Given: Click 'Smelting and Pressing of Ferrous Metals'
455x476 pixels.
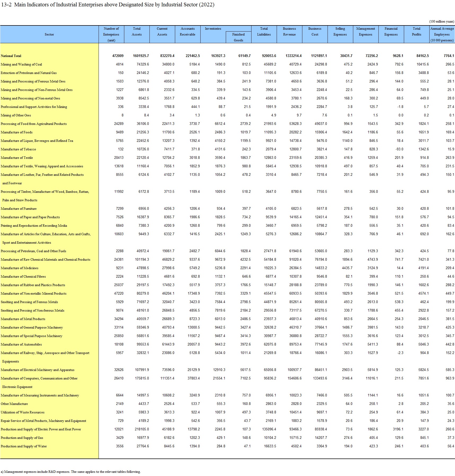Looking at the screenshot, I should pos(29,302).
